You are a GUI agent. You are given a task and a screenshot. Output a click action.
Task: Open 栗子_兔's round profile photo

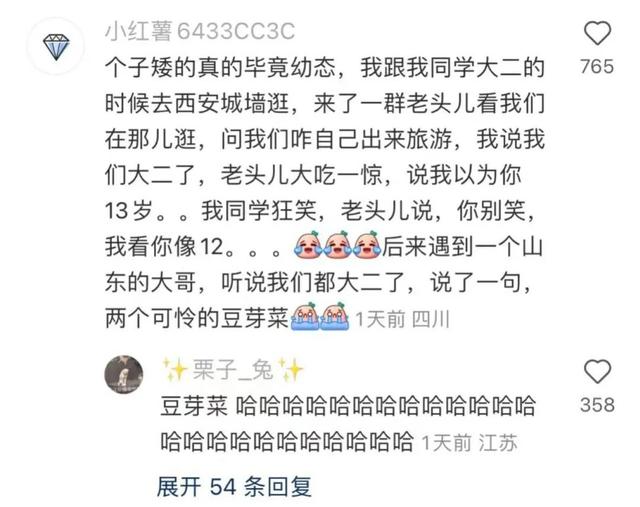124,374
